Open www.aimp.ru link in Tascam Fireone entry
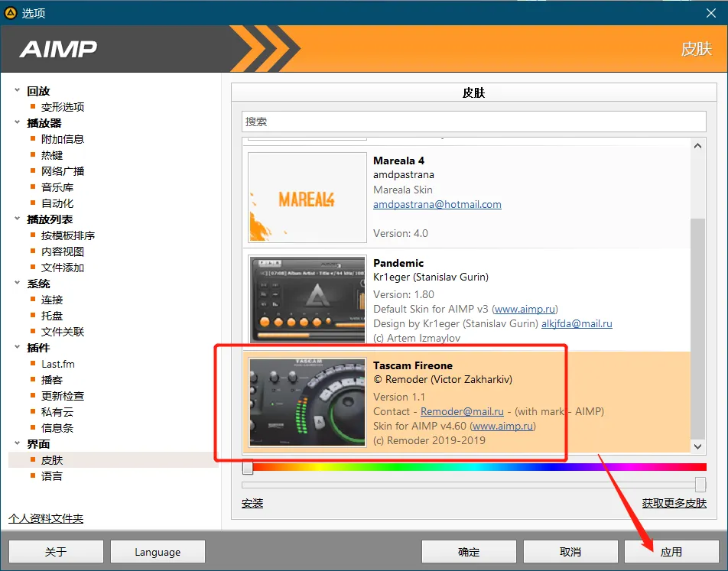This screenshot has width=728, height=571. 503,426
